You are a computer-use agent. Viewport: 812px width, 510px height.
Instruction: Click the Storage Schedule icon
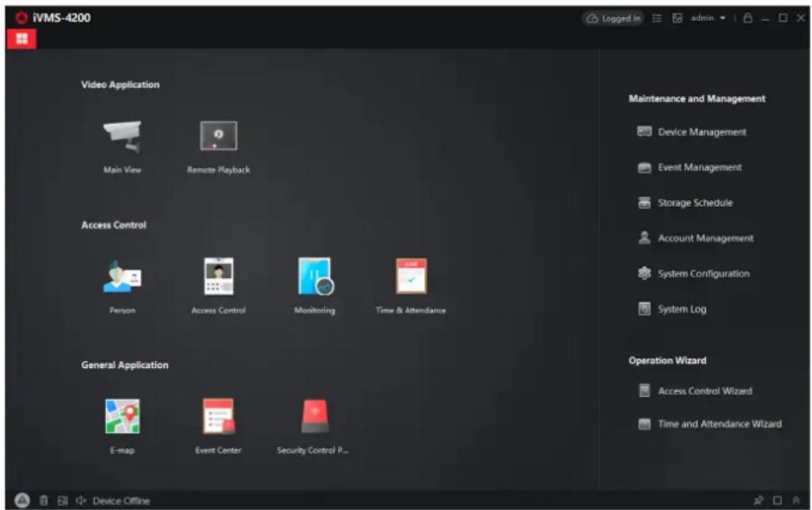(x=644, y=202)
